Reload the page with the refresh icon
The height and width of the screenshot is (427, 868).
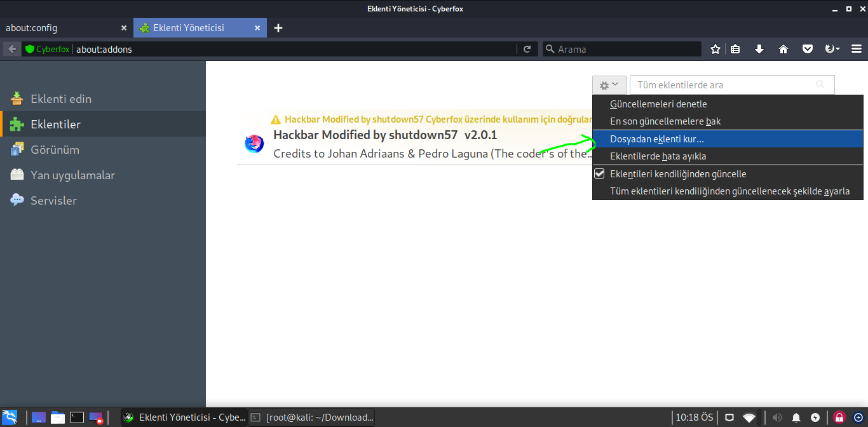527,49
